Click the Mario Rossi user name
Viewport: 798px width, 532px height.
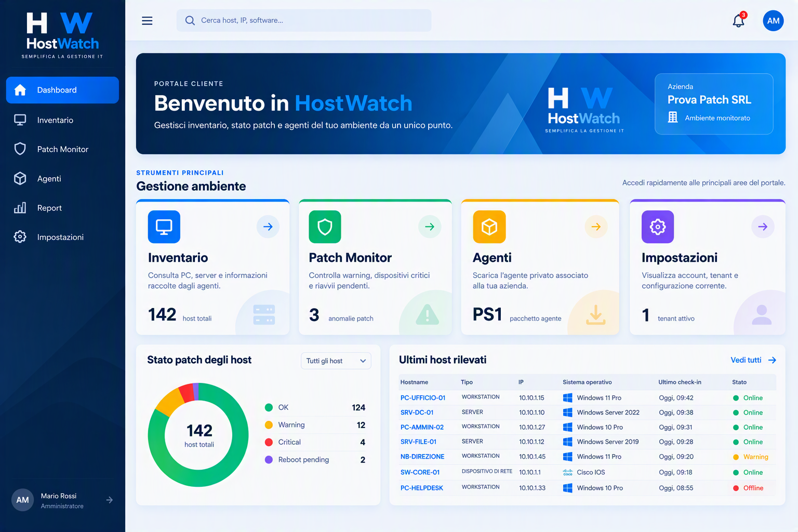pos(59,496)
